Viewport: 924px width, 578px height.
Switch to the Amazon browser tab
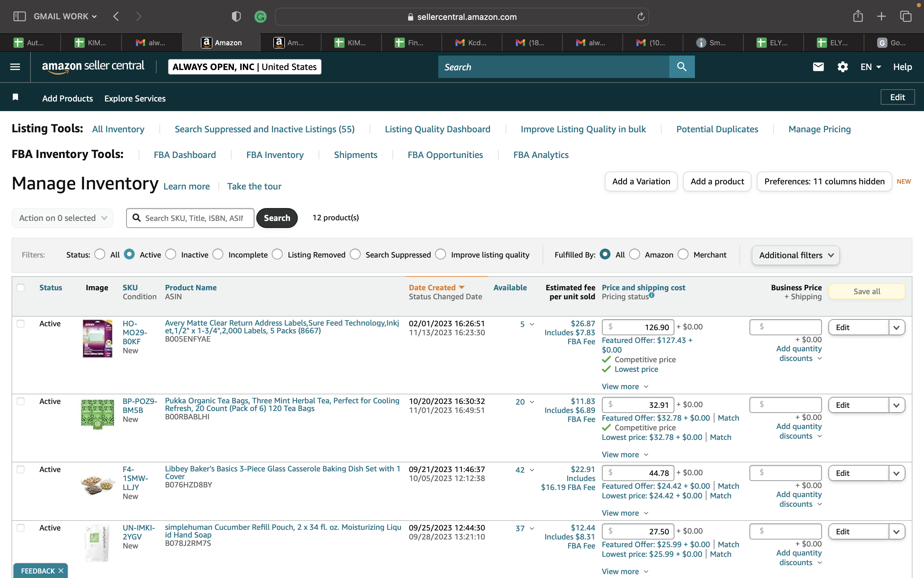(221, 42)
